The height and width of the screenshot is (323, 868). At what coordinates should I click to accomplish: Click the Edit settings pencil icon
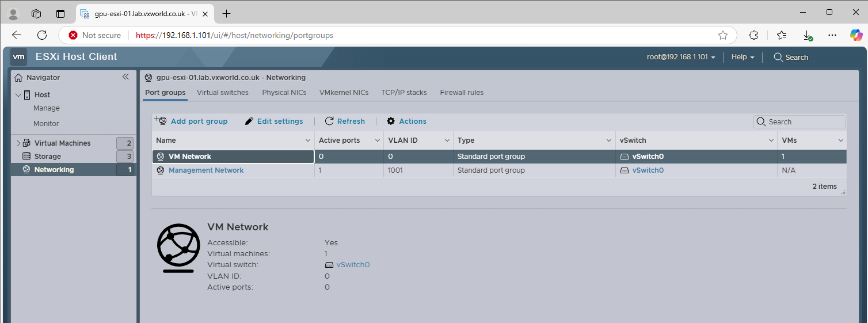click(x=249, y=121)
